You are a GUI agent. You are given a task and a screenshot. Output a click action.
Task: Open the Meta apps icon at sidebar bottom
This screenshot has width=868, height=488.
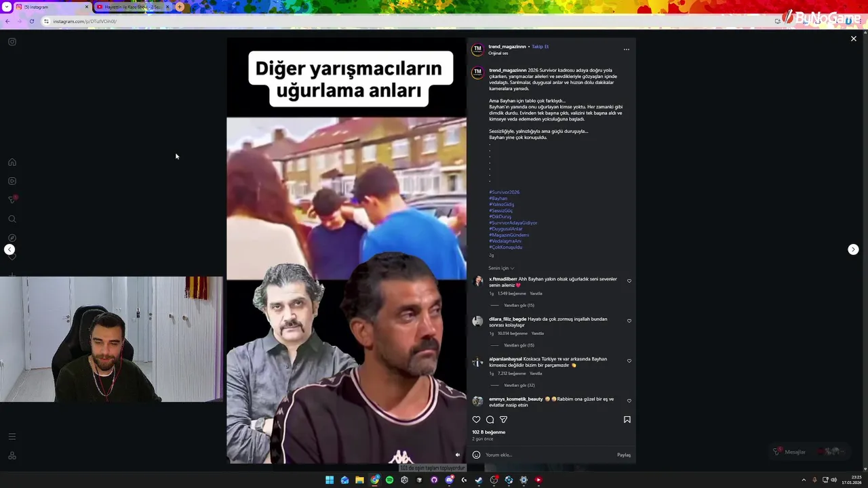tap(12, 455)
